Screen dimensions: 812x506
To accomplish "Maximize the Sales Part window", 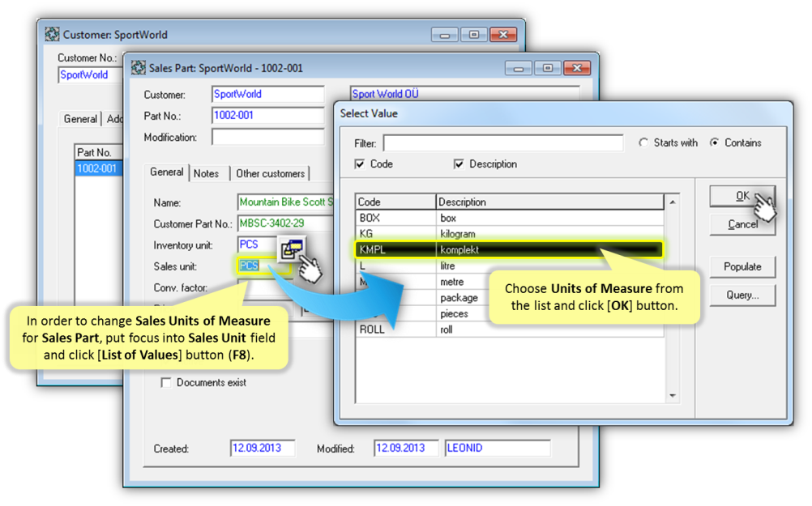I will click(x=547, y=68).
